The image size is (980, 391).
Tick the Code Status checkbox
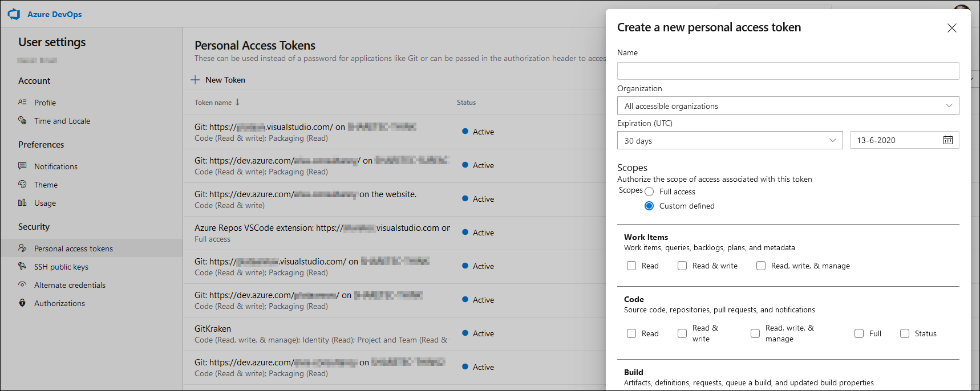coord(905,333)
